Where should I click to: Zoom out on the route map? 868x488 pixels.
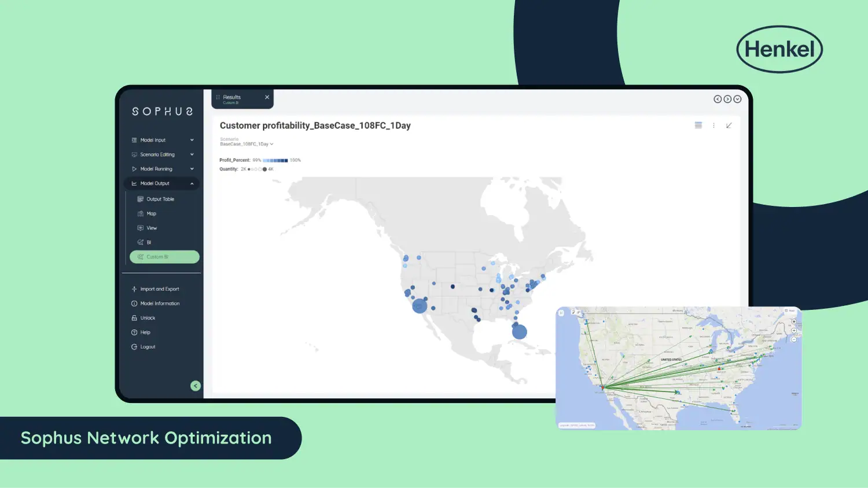[x=794, y=339]
